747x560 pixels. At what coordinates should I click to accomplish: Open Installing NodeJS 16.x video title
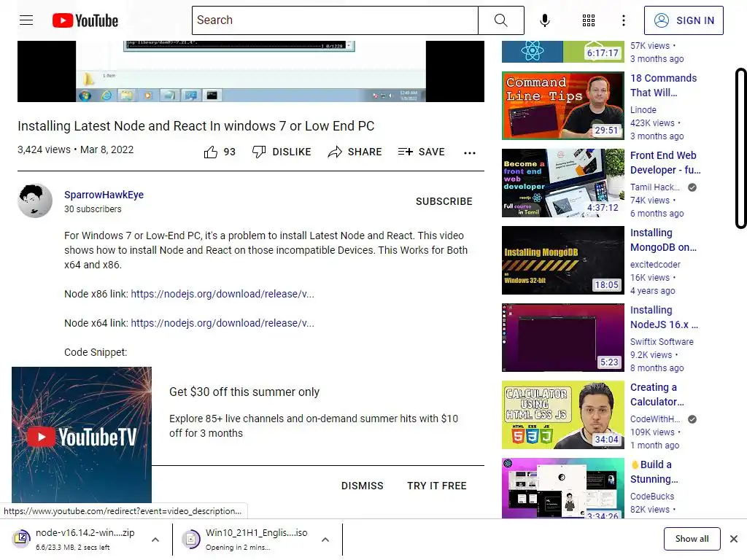pos(664,317)
